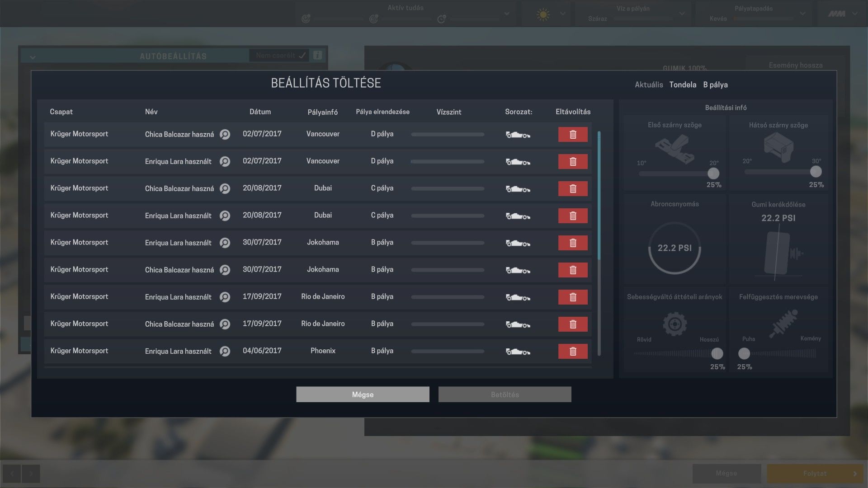
Task: Click magnifier icon beside Enriqua Lara Vancouver entry
Action: [225, 161]
